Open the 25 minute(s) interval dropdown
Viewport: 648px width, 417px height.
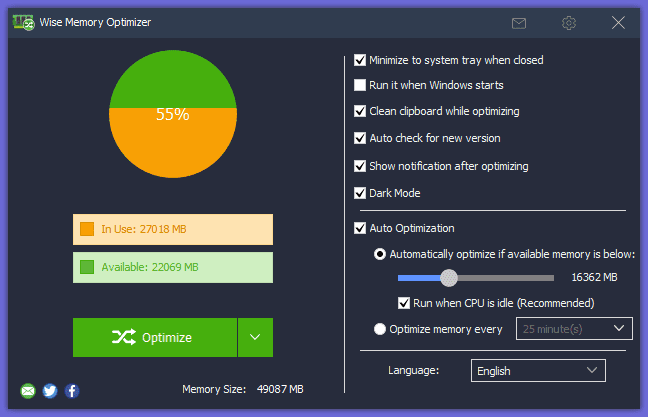pos(574,329)
